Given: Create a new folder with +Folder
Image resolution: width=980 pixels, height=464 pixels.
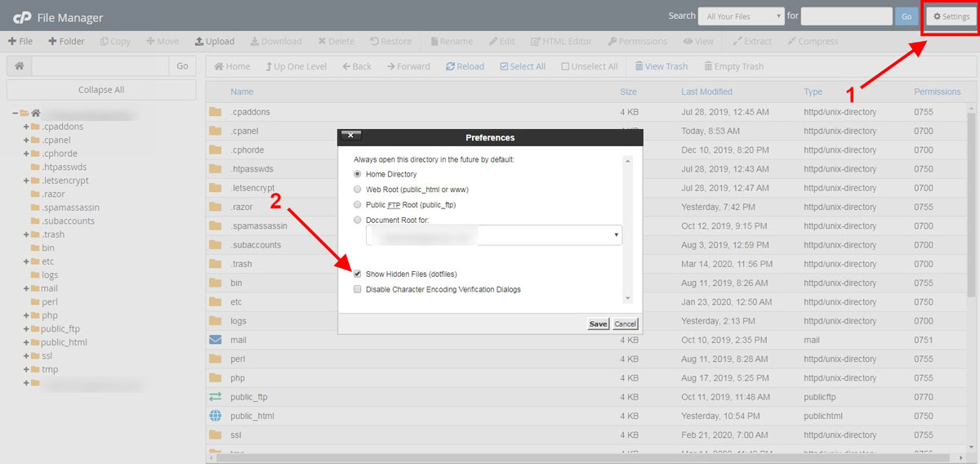Looking at the screenshot, I should pos(66,42).
